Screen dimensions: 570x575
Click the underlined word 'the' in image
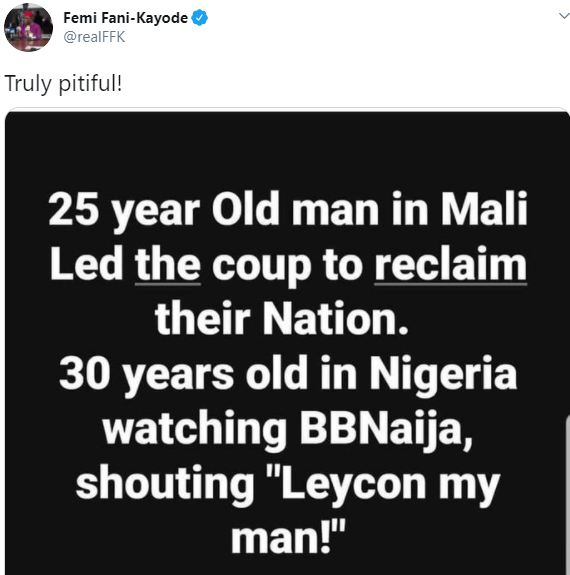click(168, 265)
